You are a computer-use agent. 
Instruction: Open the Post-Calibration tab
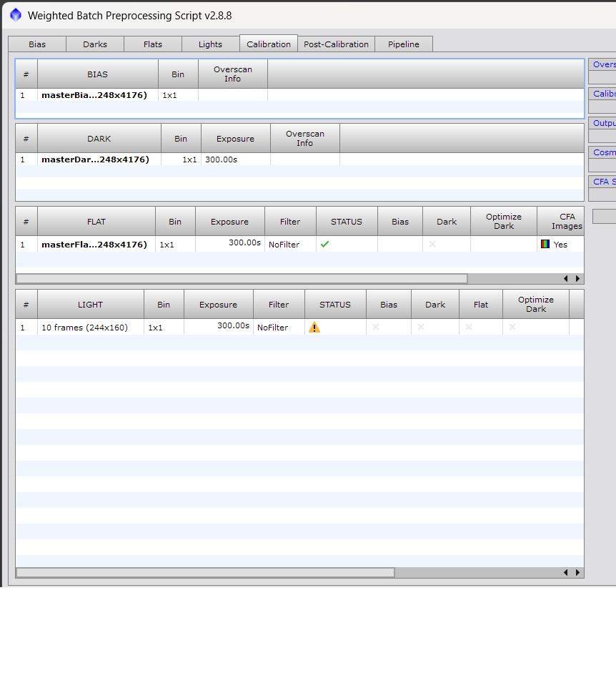point(337,44)
